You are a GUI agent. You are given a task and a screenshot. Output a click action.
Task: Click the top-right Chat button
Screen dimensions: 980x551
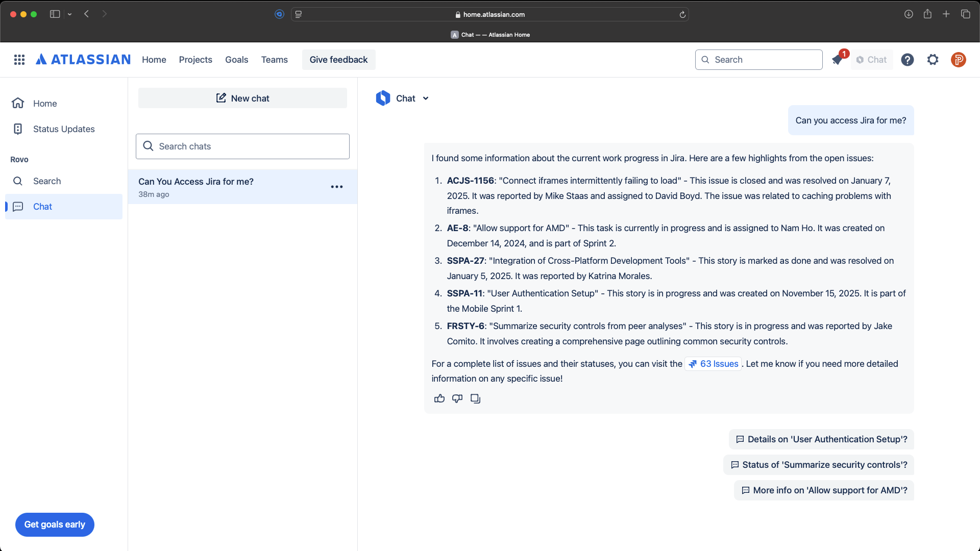click(x=872, y=60)
